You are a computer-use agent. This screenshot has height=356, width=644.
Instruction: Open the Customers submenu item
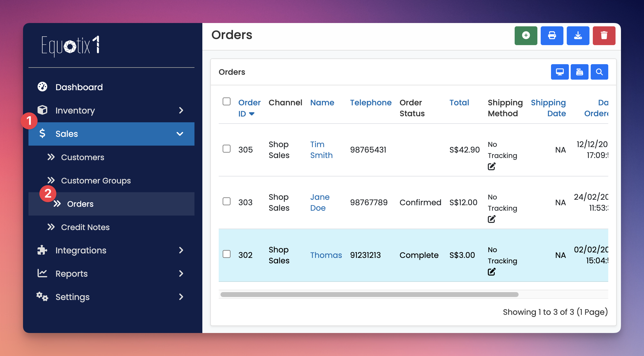tap(83, 157)
